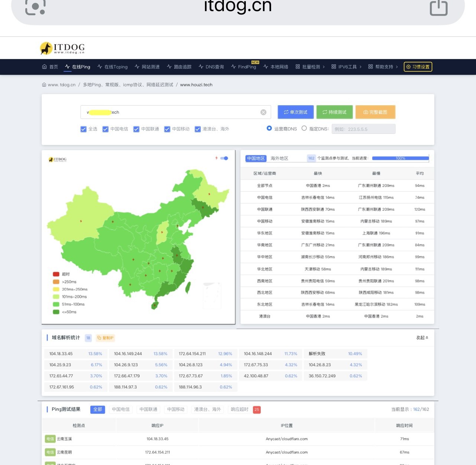Click the ITDOG logo
Image resolution: width=476 pixels, height=465 pixels.
click(62, 48)
